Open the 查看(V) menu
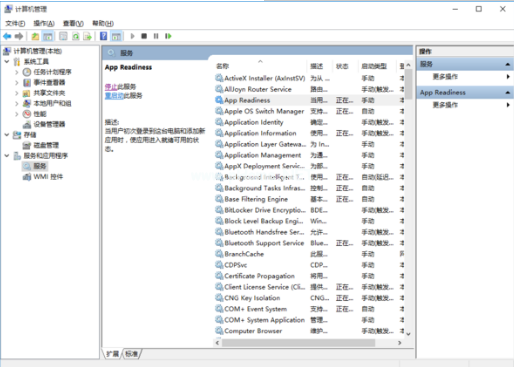Viewport: 514px width, 367px height. [x=73, y=23]
